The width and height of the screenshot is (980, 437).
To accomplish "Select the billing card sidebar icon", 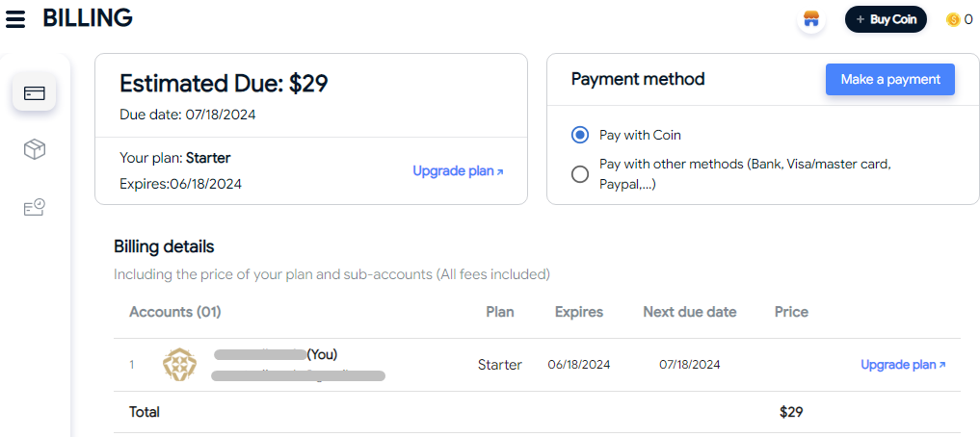I will 35,93.
